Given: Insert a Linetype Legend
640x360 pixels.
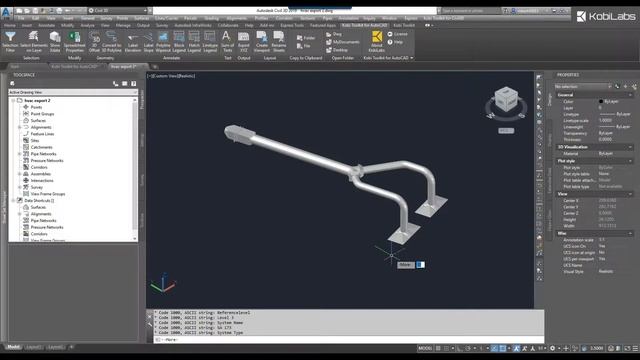Looking at the screenshot, I should [x=210, y=42].
